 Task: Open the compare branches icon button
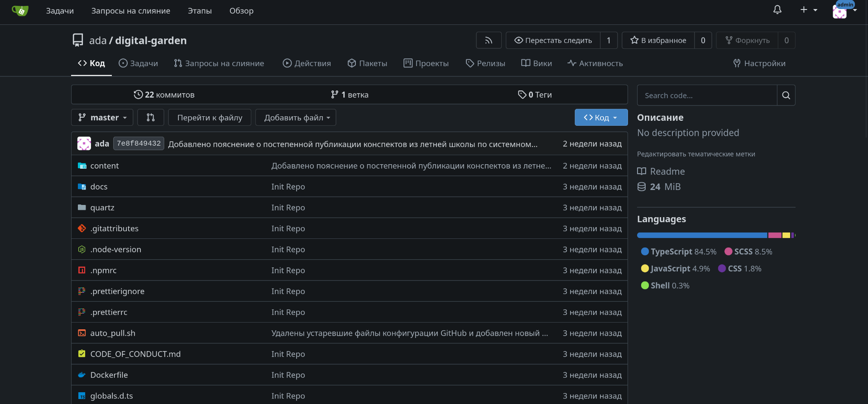pyautogui.click(x=151, y=118)
